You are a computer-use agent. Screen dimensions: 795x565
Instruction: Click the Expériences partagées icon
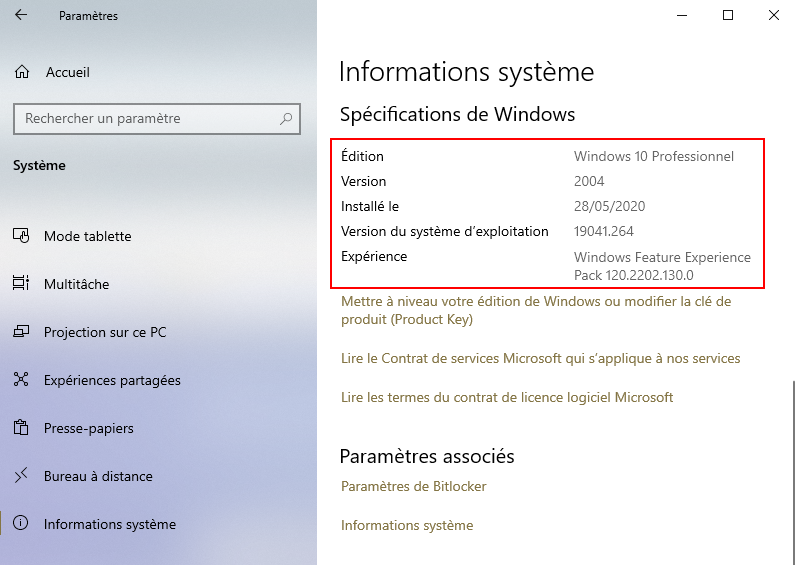[21, 380]
